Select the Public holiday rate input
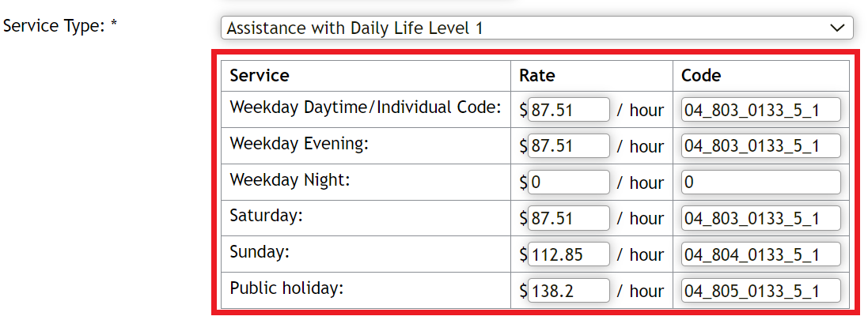This screenshot has height=320, width=868. (x=569, y=290)
